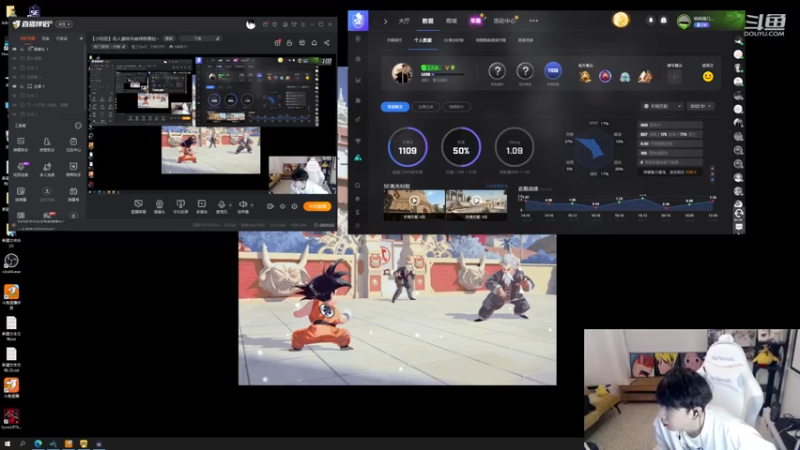Mute the microphone in the streaming toolbar
Screen dimensions: 800x450
tap(221, 205)
